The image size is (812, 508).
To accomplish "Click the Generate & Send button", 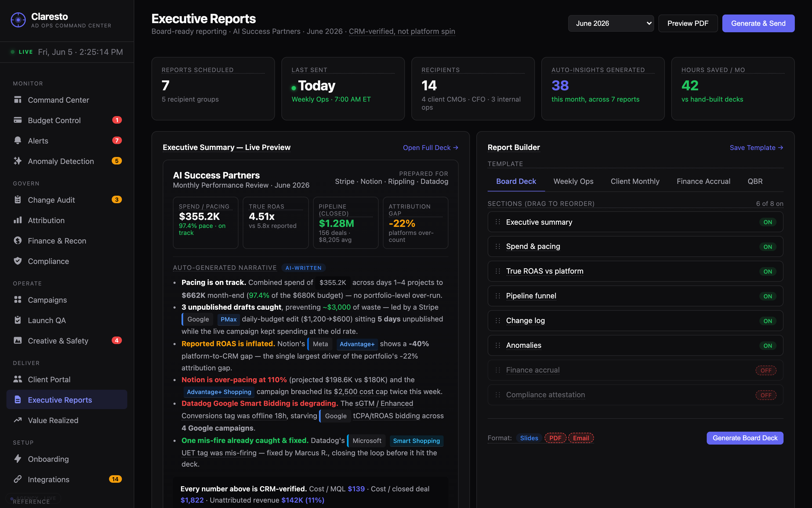I will click(x=758, y=23).
